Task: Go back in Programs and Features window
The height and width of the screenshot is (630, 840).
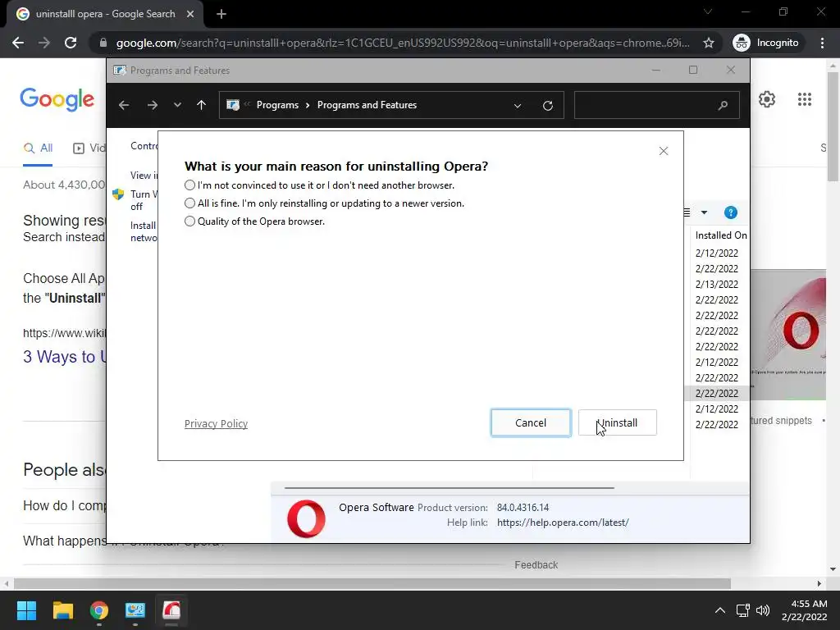Action: pyautogui.click(x=124, y=105)
